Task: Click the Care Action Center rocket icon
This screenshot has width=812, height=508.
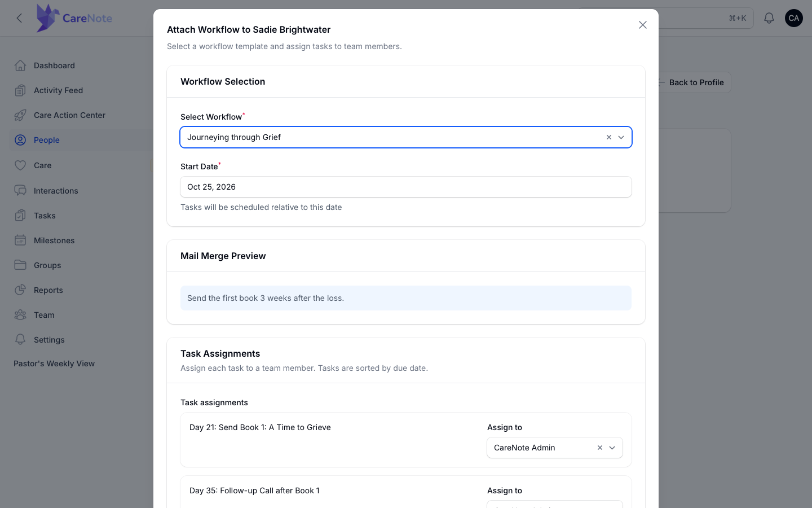Action: pyautogui.click(x=20, y=115)
